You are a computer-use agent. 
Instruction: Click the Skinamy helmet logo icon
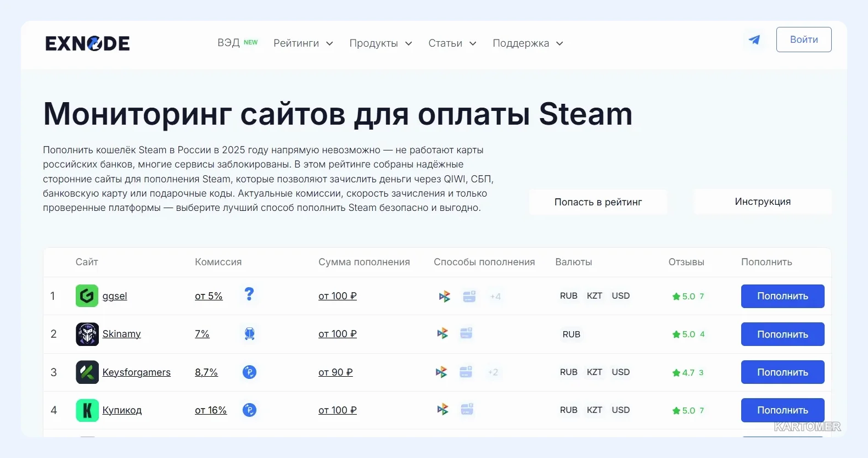87,334
